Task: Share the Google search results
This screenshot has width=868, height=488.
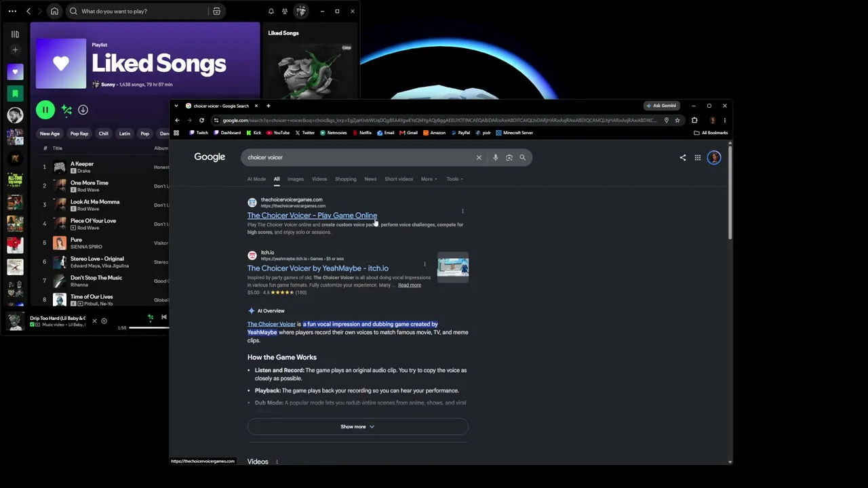Action: tap(683, 157)
